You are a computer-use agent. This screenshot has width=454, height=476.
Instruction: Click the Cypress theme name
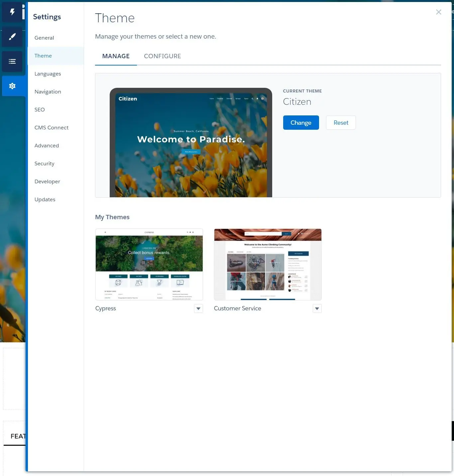pos(106,308)
